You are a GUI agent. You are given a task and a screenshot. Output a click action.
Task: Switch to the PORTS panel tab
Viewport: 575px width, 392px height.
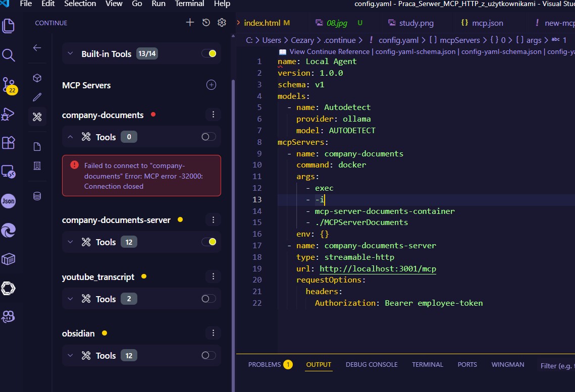click(467, 365)
